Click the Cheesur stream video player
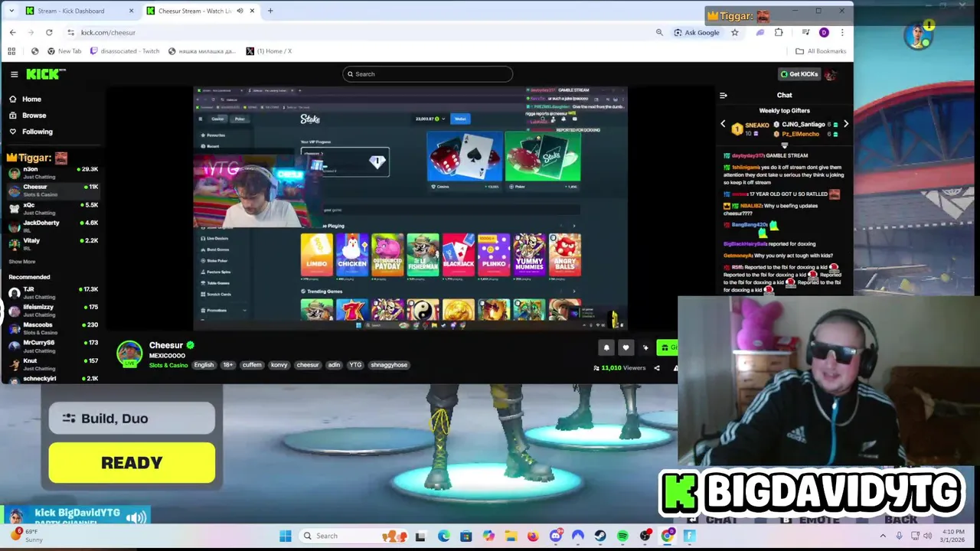Image resolution: width=980 pixels, height=551 pixels. [410, 207]
